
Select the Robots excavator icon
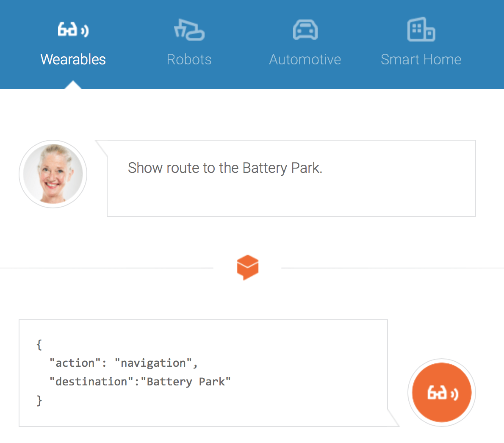tap(189, 30)
